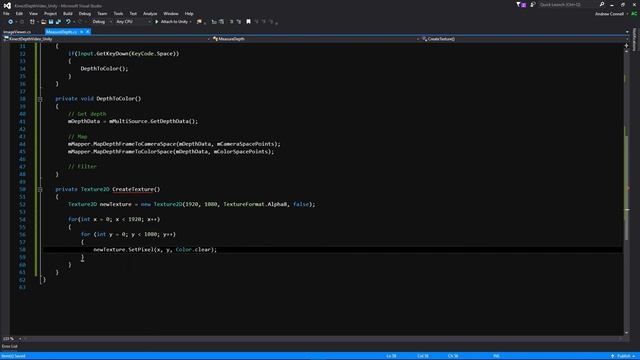640x360 pixels.
Task: Select the MeasureDepth.cs tab
Action: click(x=61, y=32)
